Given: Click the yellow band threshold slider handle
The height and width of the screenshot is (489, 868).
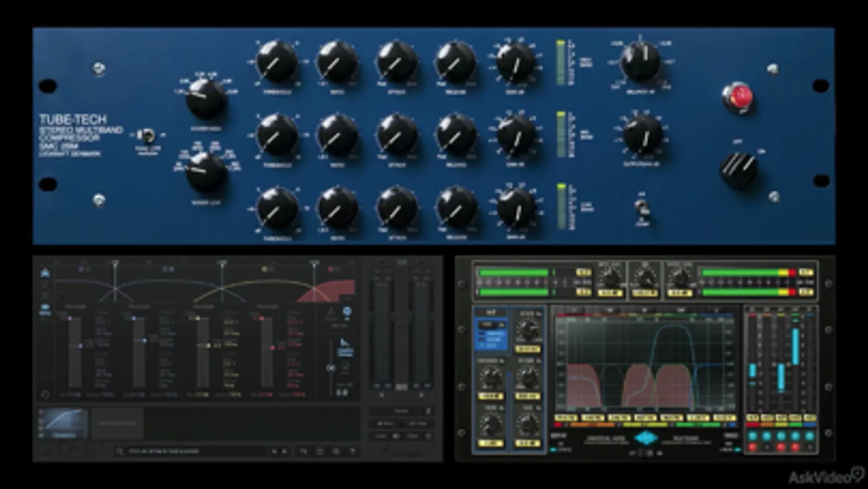Looking at the screenshot, I should (208, 345).
